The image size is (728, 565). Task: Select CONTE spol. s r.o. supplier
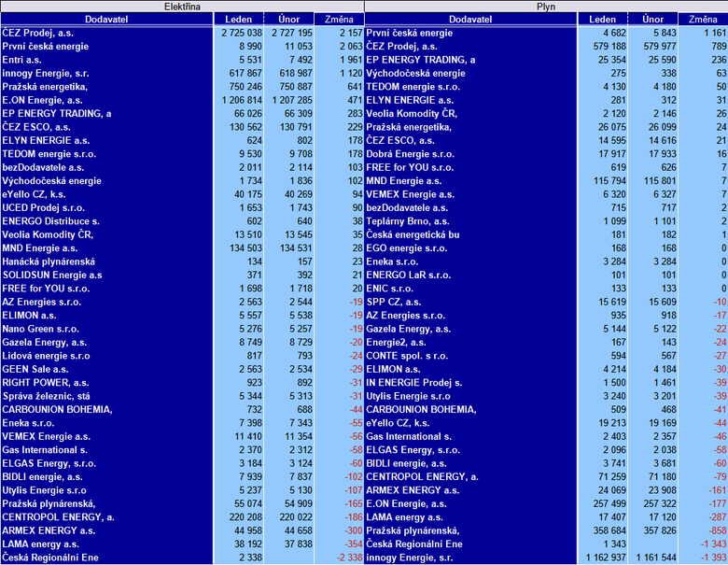407,357
